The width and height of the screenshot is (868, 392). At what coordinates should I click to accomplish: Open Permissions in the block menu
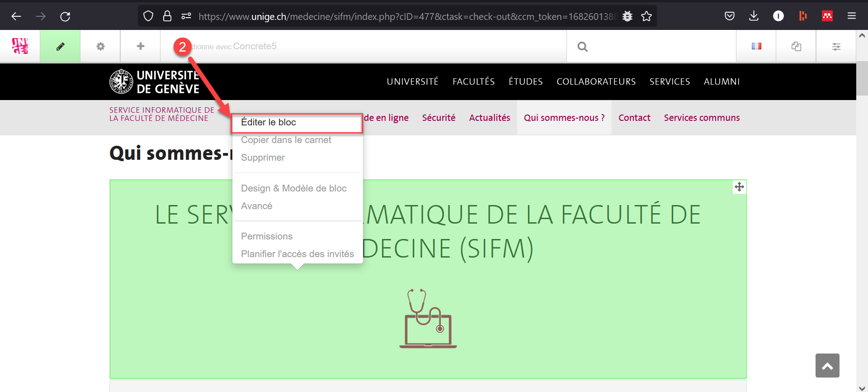(x=266, y=236)
